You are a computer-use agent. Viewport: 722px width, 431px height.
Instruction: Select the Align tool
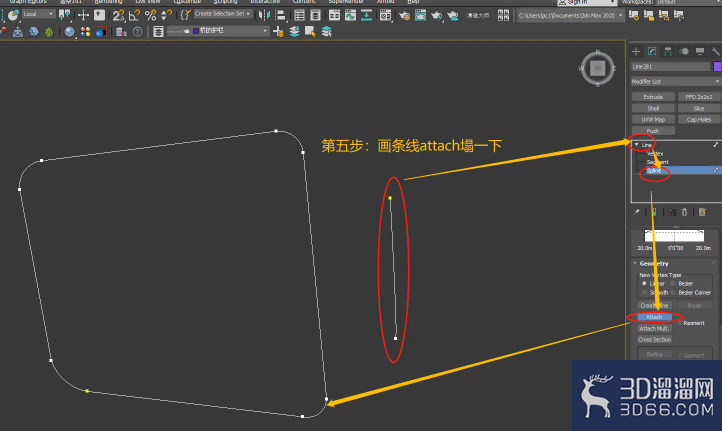tap(280, 16)
